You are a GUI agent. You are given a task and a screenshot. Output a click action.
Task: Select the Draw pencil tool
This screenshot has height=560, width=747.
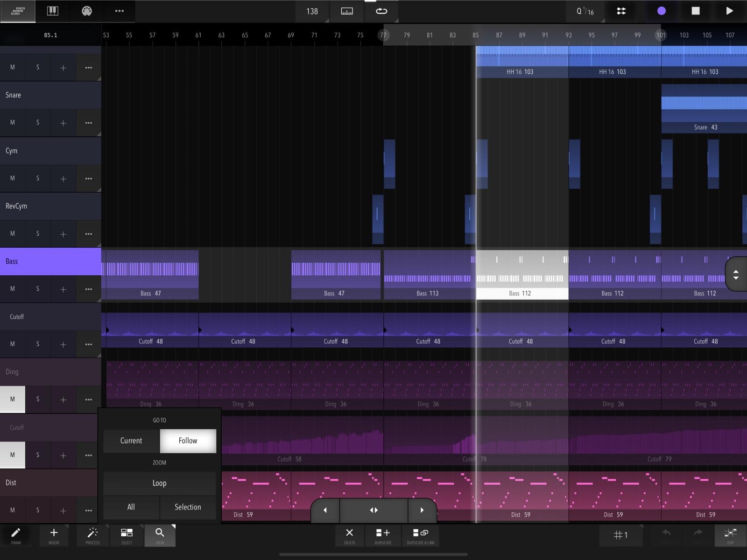[x=16, y=535]
